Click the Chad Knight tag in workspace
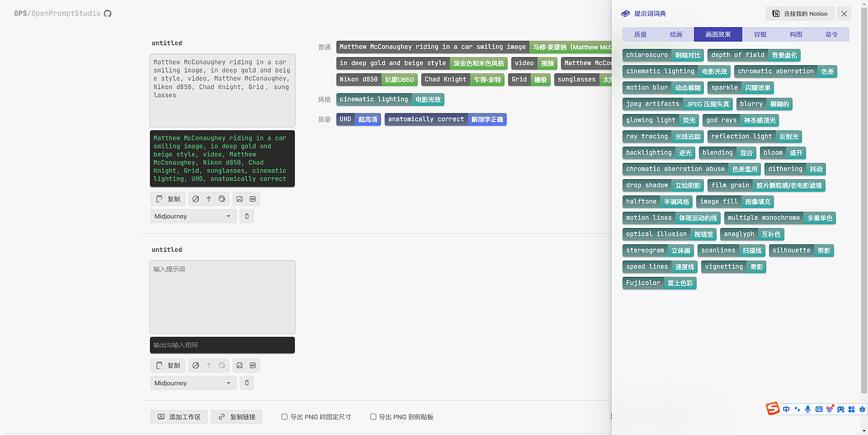The image size is (868, 435). point(463,79)
